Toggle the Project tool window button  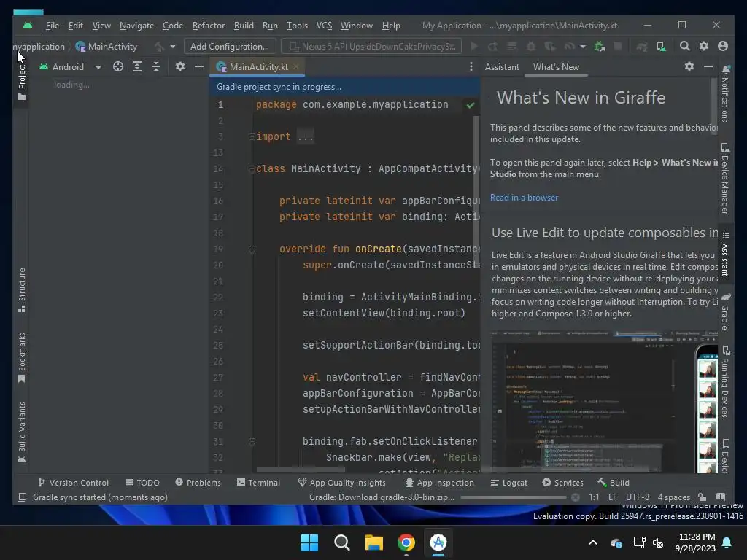(x=21, y=82)
